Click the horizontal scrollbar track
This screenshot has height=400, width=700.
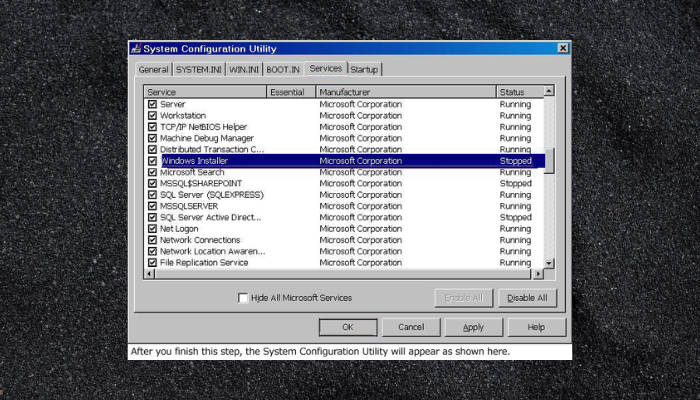point(344,274)
